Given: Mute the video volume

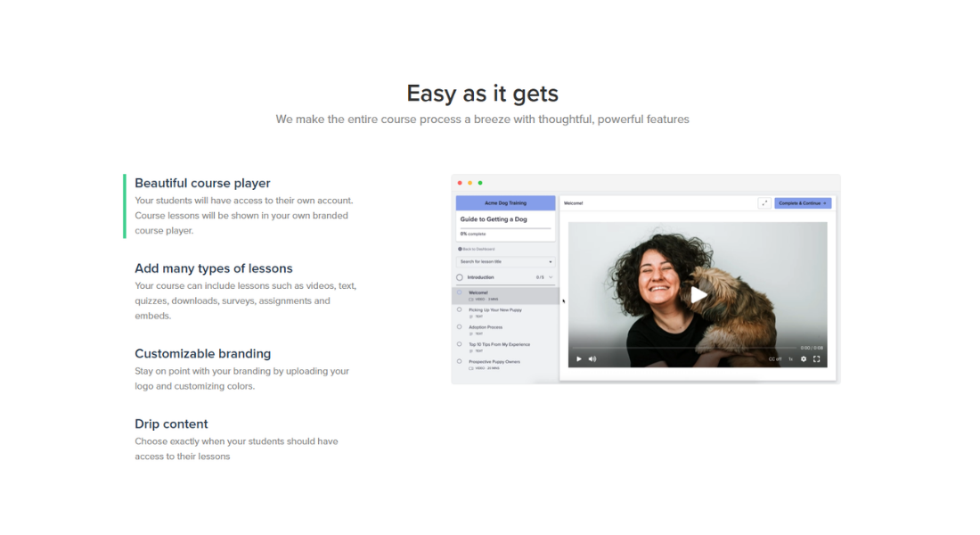Looking at the screenshot, I should coord(592,358).
